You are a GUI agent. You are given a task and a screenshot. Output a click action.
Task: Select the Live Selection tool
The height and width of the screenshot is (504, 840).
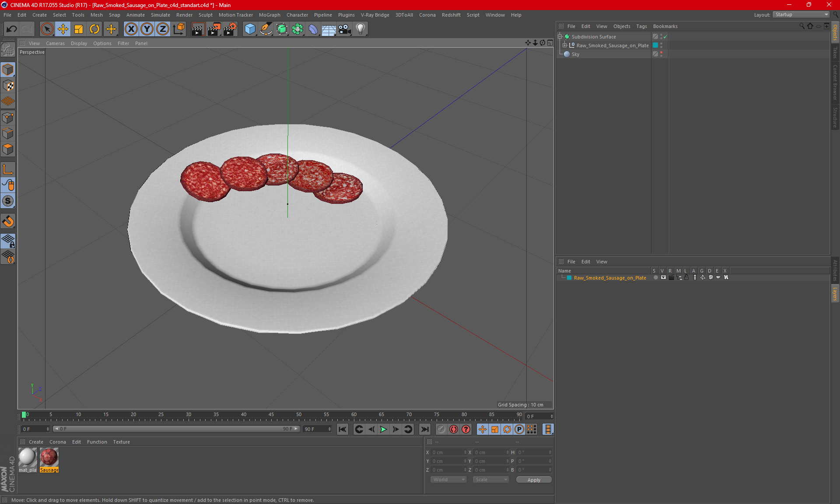tap(47, 29)
